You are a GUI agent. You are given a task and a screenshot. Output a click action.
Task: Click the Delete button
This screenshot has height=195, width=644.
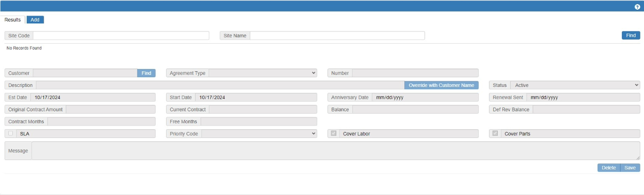coord(609,168)
